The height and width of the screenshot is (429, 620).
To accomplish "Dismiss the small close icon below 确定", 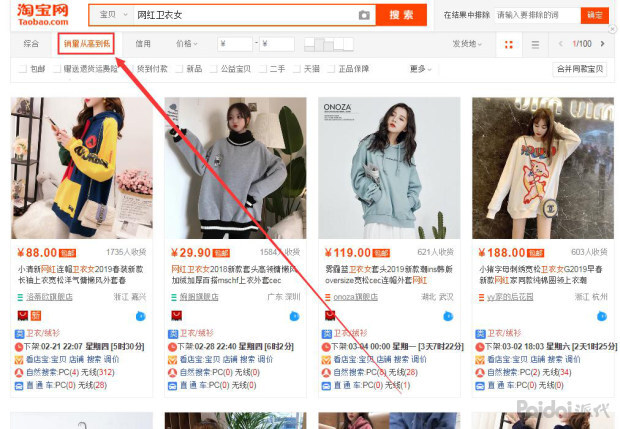I will point(612,29).
